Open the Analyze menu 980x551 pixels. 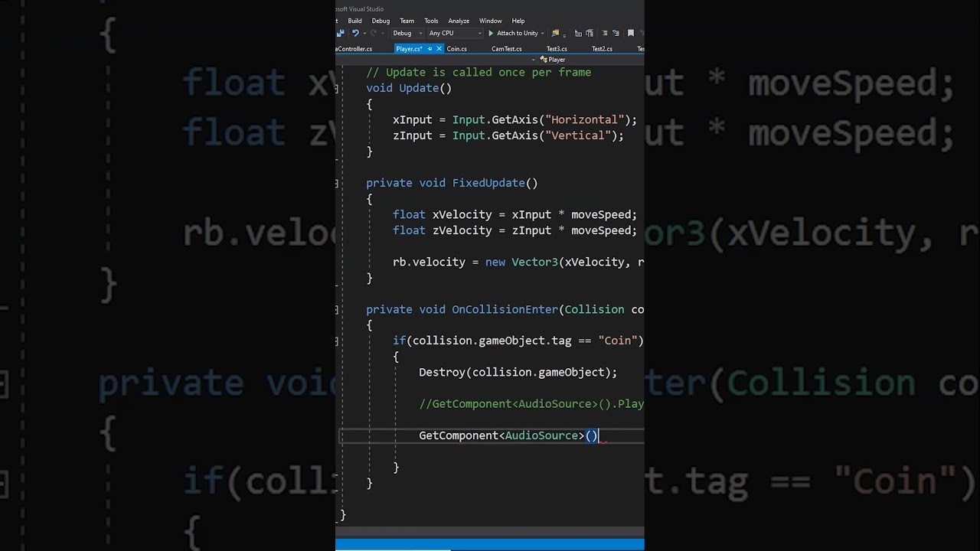[x=459, y=21]
